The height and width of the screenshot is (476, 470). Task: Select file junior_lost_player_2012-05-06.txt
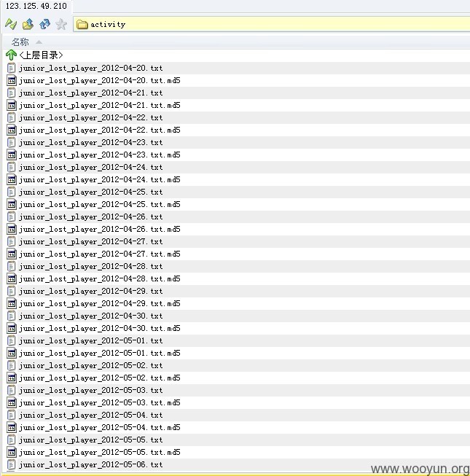tap(91, 465)
